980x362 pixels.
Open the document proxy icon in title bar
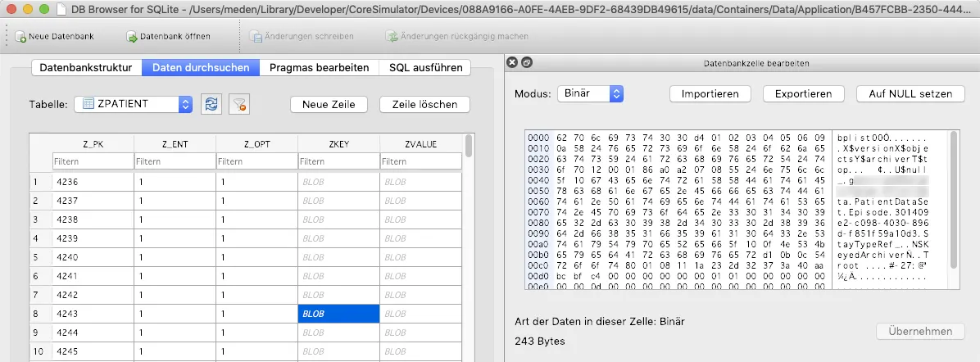coord(61,9)
